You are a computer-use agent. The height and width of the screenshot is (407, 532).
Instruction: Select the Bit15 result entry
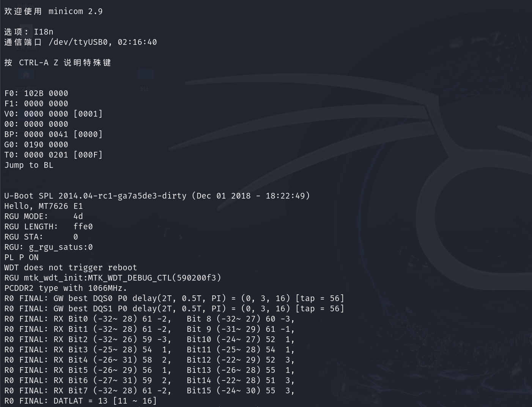[241, 391]
